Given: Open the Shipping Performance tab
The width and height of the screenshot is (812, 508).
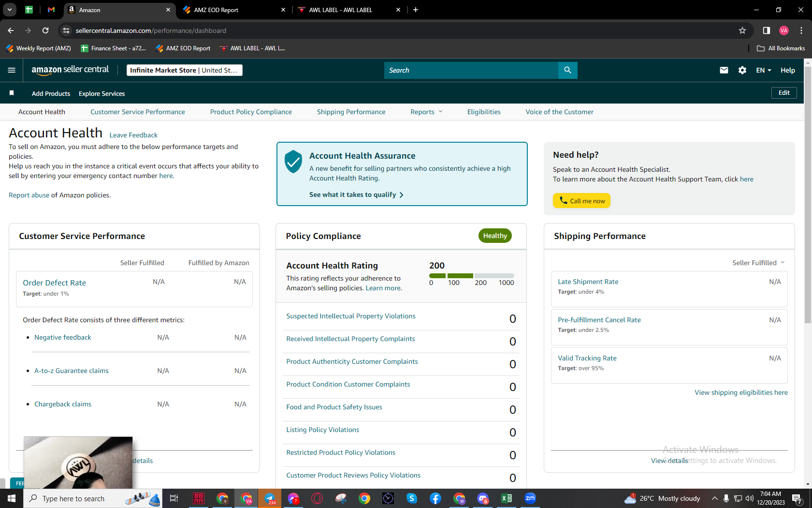Looking at the screenshot, I should tap(351, 112).
